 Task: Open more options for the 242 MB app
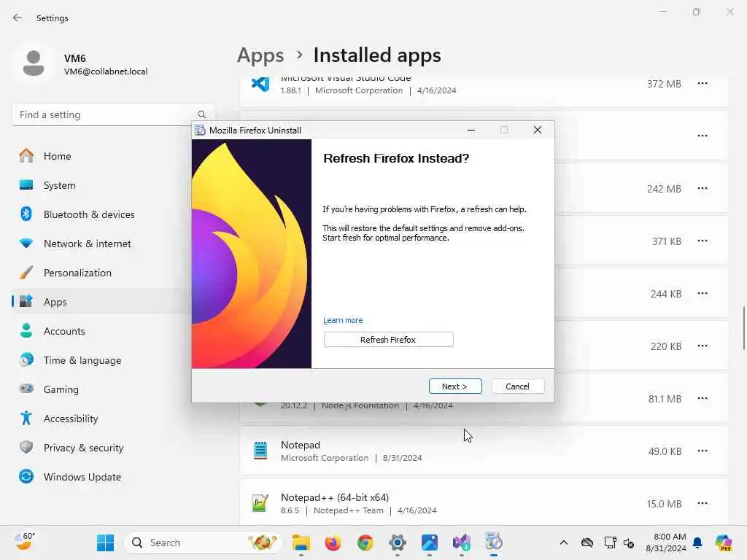click(703, 189)
